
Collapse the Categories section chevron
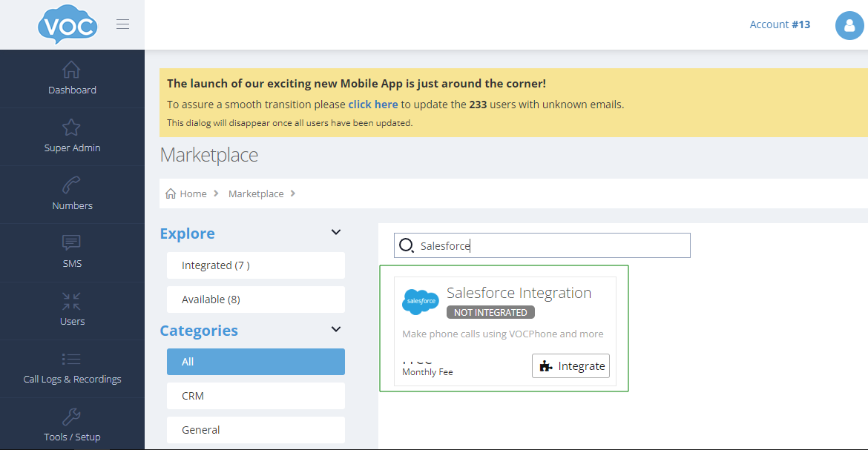pyautogui.click(x=336, y=330)
